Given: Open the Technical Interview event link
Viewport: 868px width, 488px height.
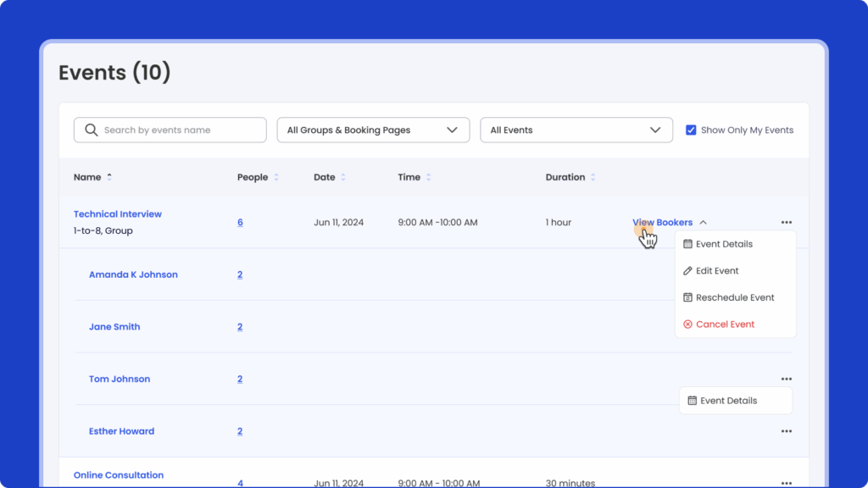Looking at the screenshot, I should point(118,214).
